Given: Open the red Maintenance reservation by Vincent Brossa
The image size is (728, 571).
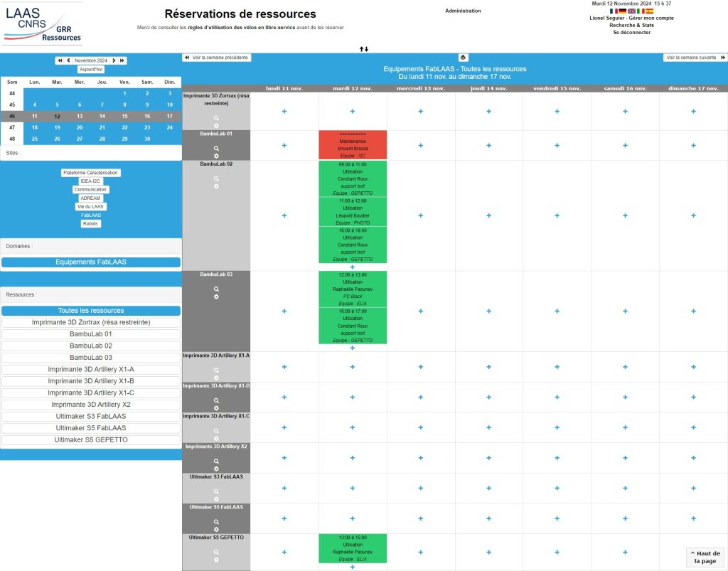Looking at the screenshot, I should tap(353, 145).
